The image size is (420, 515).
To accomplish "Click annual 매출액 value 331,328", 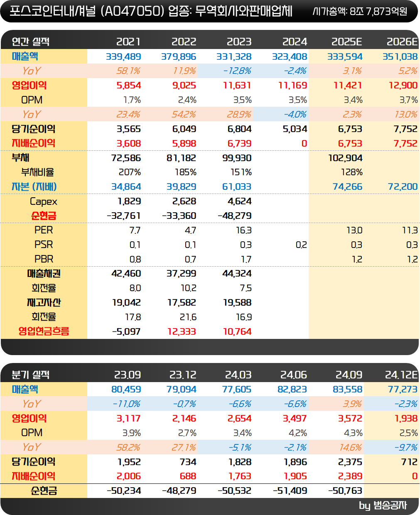I will (234, 56).
